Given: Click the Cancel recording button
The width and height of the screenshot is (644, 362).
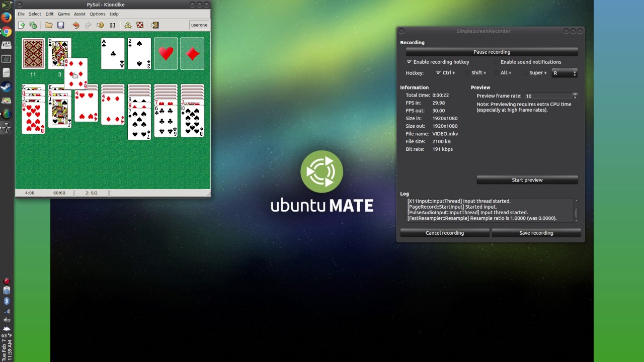Looking at the screenshot, I should pos(445,233).
